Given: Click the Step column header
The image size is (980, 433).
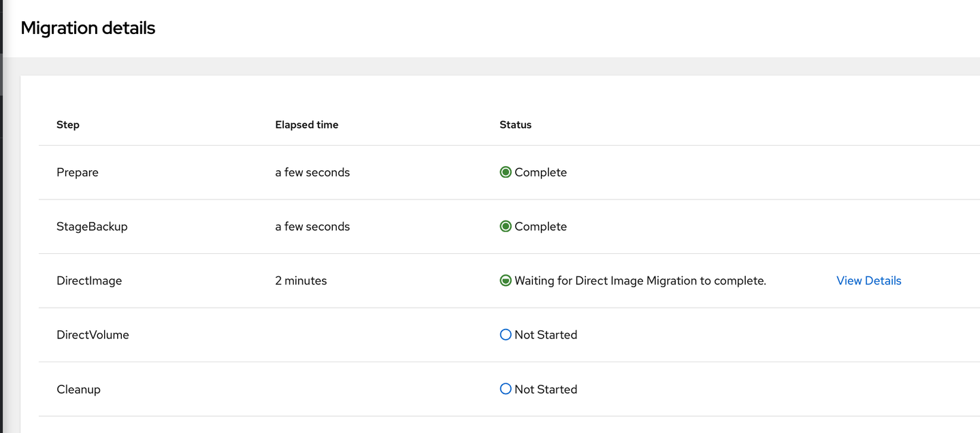Looking at the screenshot, I should point(68,125).
